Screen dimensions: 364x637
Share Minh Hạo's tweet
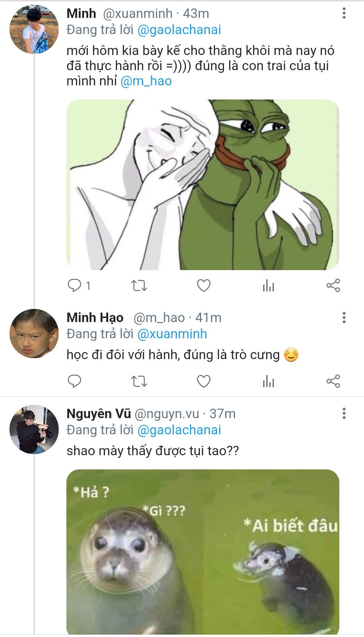tap(333, 381)
